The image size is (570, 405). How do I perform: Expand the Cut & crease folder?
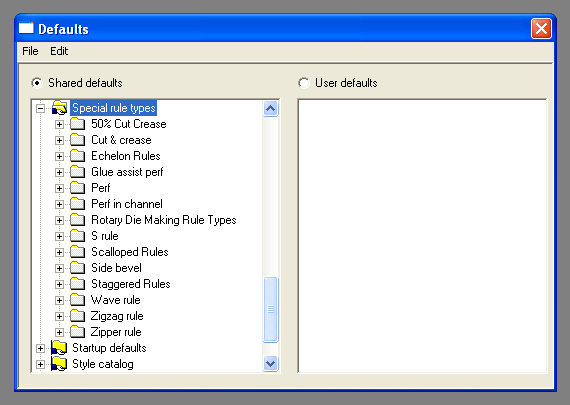[x=59, y=140]
